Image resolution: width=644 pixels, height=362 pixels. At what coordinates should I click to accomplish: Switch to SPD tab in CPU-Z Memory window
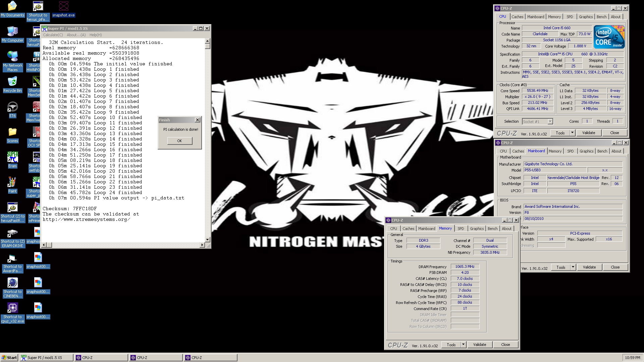click(461, 229)
